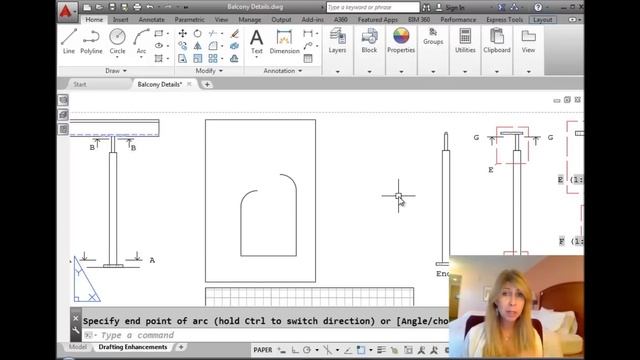Toggle Ortho mode in status bar

coord(295,350)
